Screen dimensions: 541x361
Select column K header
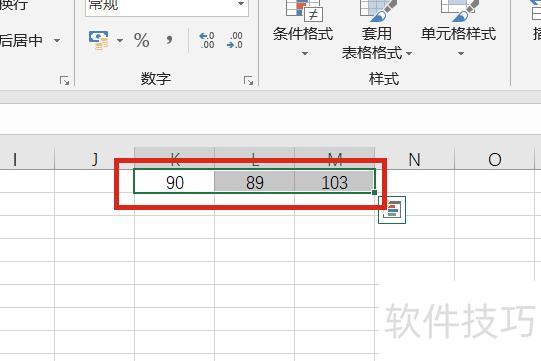(174, 158)
